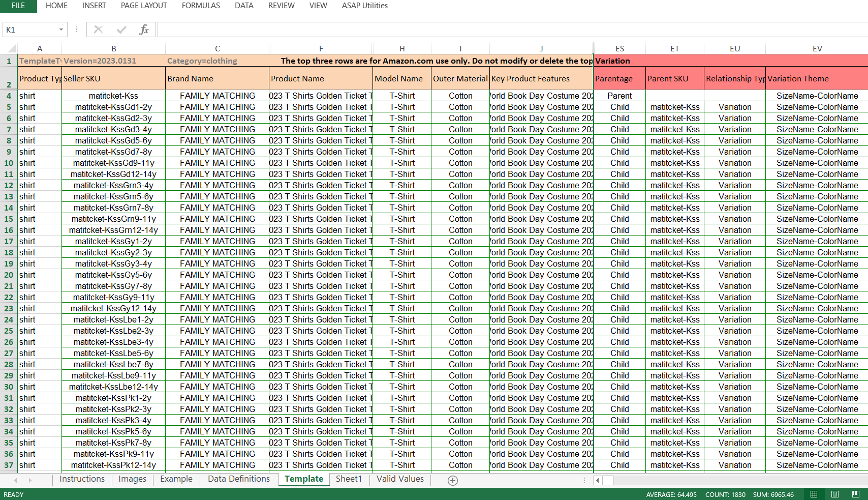Select cell matitcket-KssPk12-14y
The height and width of the screenshot is (500, 868).
(114, 465)
